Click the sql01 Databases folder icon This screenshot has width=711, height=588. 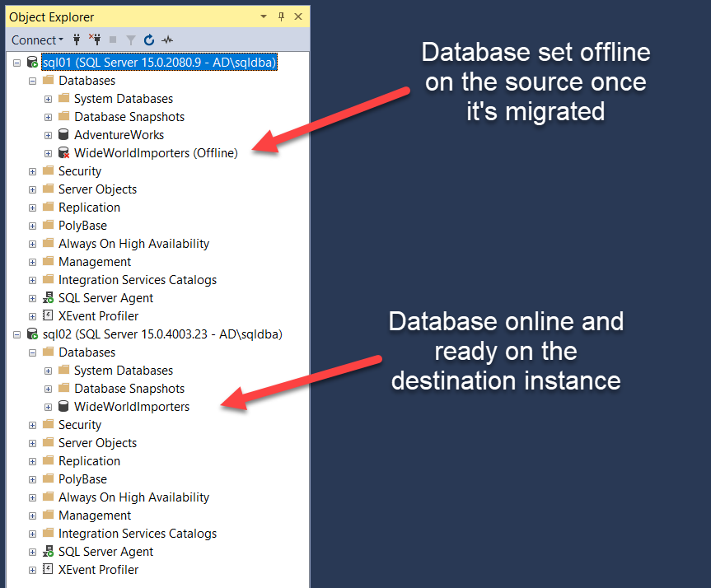click(48, 80)
